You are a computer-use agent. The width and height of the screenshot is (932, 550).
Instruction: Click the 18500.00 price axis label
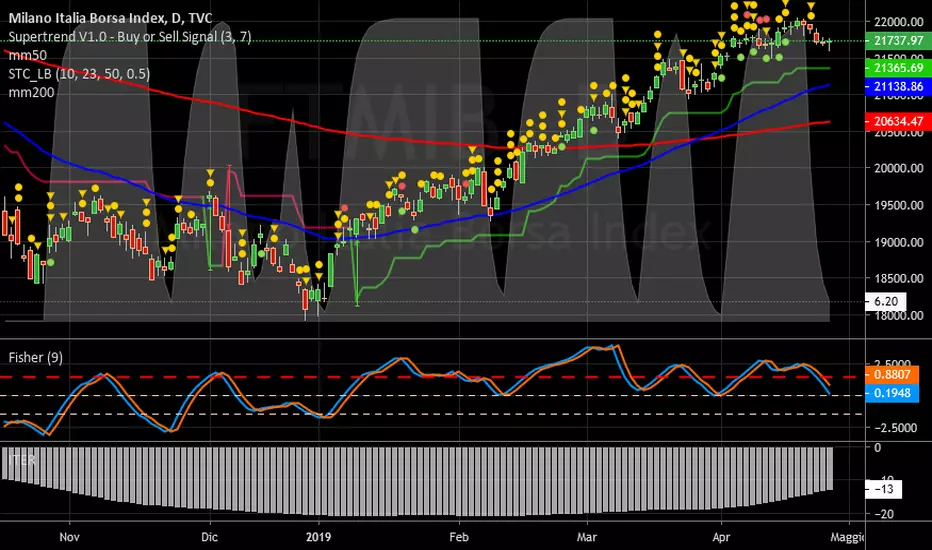pyautogui.click(x=898, y=278)
